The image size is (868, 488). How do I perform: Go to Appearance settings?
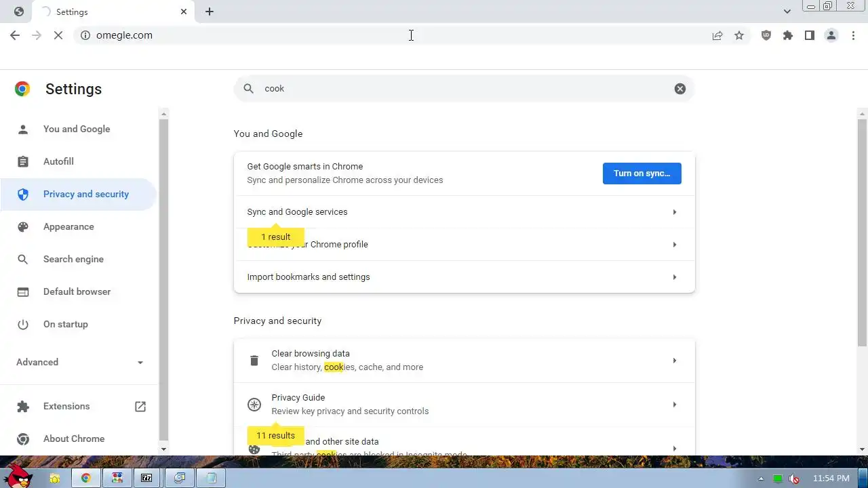(68, 227)
